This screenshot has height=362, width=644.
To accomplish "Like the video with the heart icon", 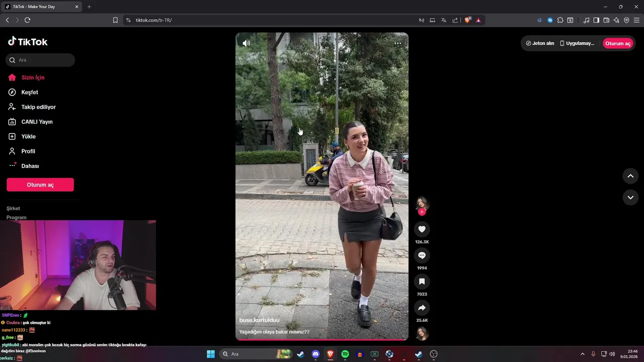I will pyautogui.click(x=422, y=229).
